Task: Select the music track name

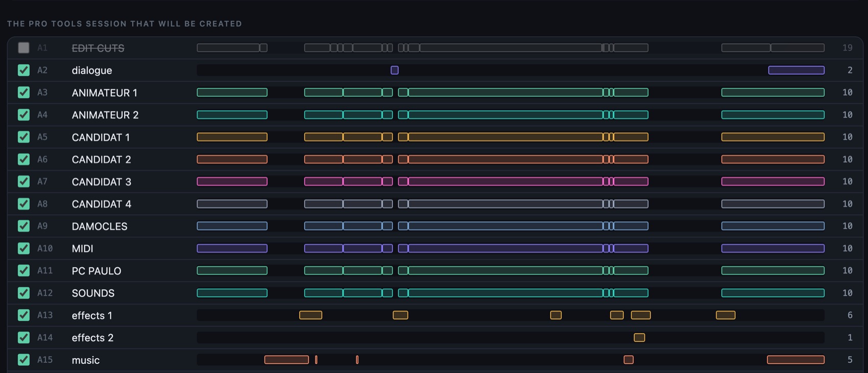Action: pyautogui.click(x=86, y=360)
